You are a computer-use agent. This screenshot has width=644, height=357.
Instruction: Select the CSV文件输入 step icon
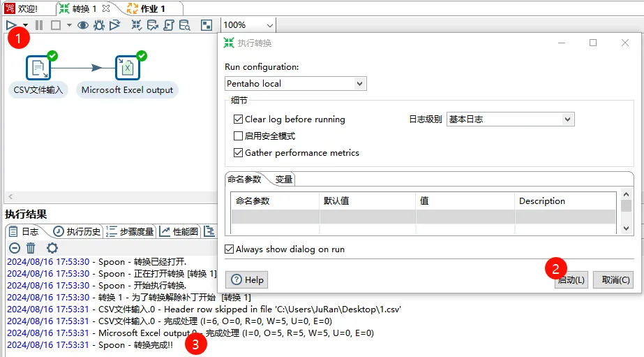39,68
